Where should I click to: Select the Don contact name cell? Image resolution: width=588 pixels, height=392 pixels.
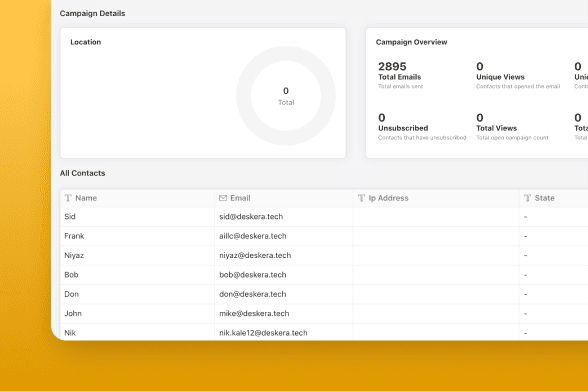coord(72,294)
